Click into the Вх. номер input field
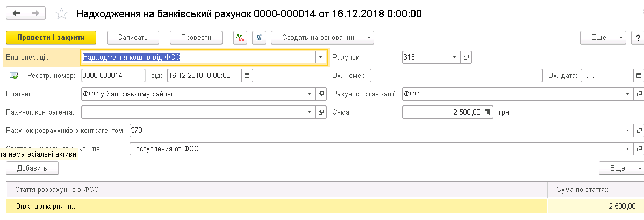Viewport: 644px width, 220px height. pyautogui.click(x=456, y=75)
